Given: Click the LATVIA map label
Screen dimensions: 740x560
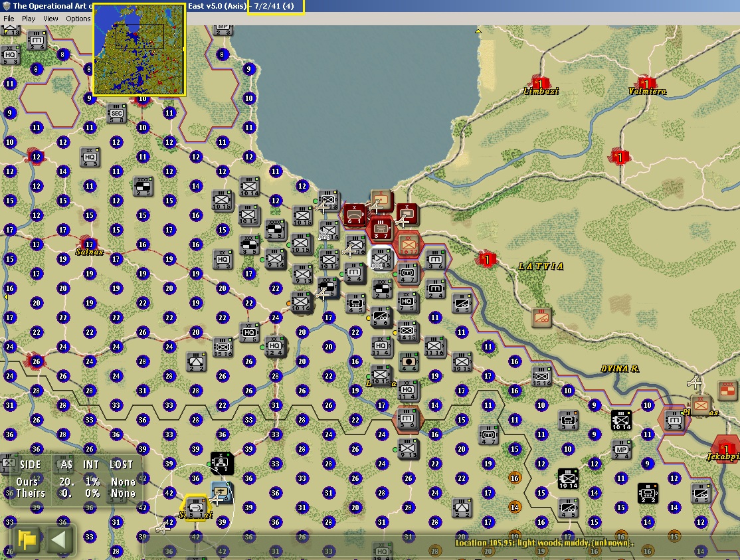Looking at the screenshot, I should (541, 266).
